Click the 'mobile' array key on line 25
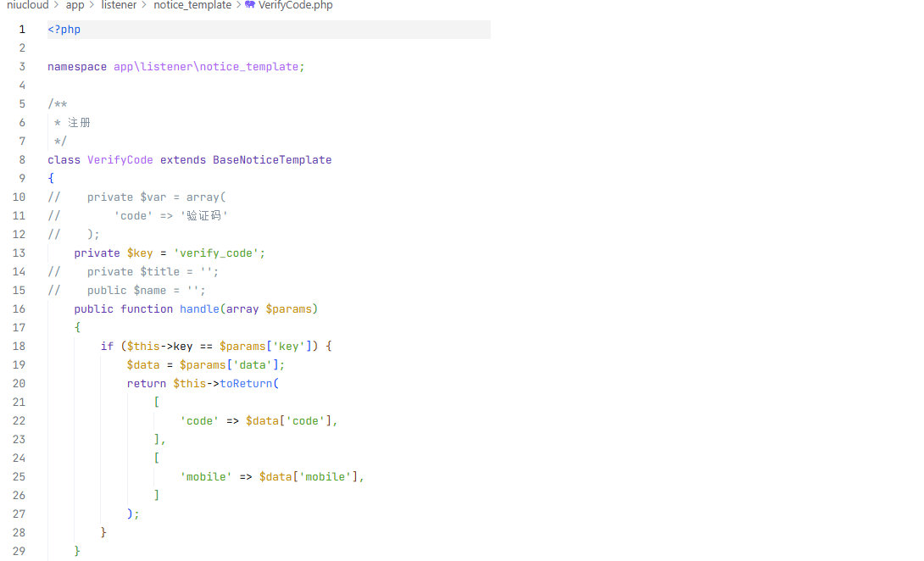Screen dimensions: 924x561 (206, 477)
